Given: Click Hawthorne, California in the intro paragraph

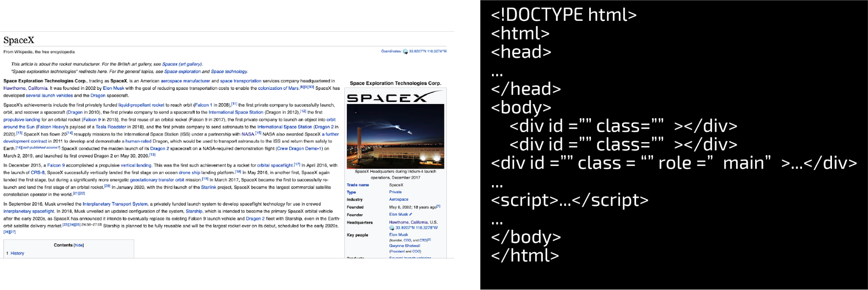Looking at the screenshot, I should (26, 88).
